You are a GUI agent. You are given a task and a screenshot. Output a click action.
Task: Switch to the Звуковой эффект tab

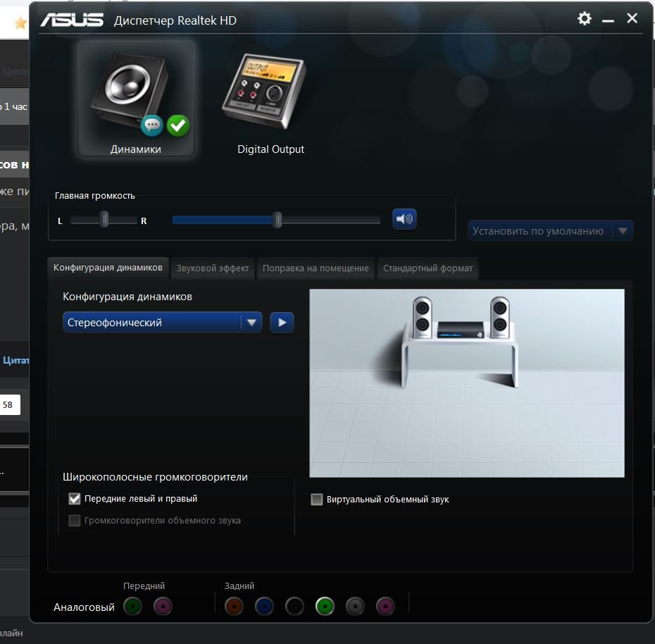(213, 268)
